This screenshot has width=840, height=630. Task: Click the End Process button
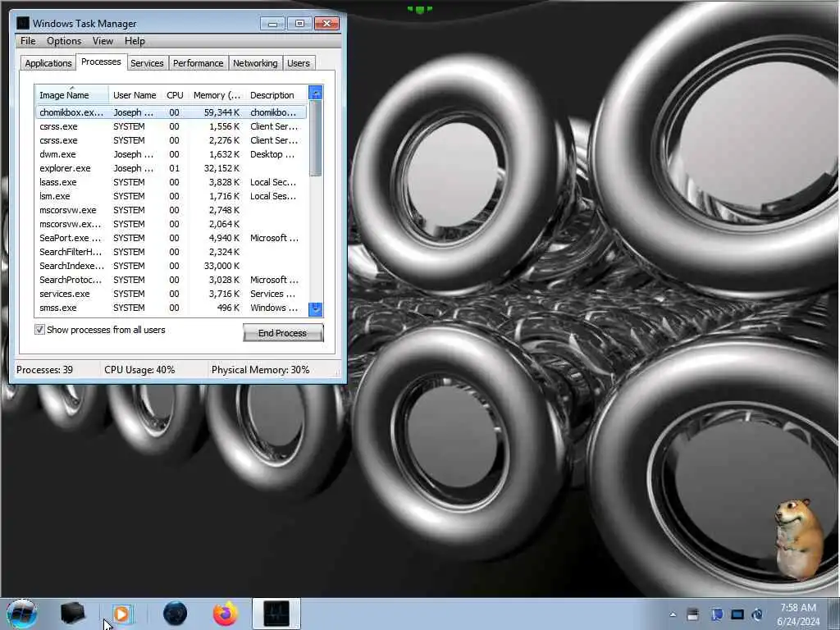(283, 333)
